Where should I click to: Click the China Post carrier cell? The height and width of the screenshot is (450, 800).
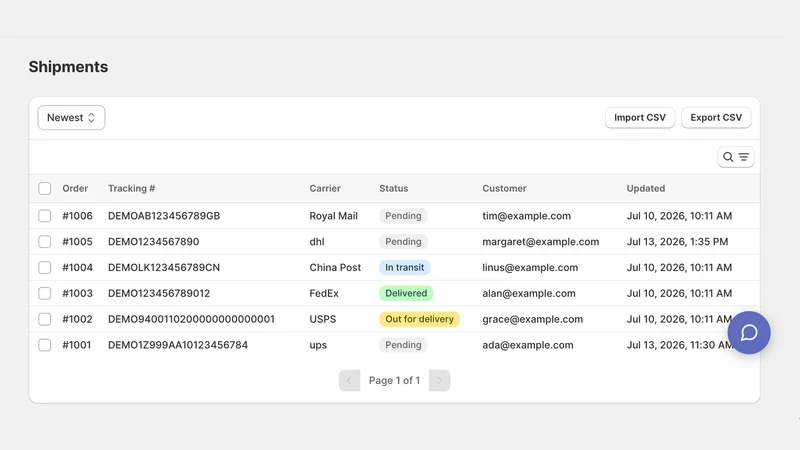pyautogui.click(x=335, y=267)
